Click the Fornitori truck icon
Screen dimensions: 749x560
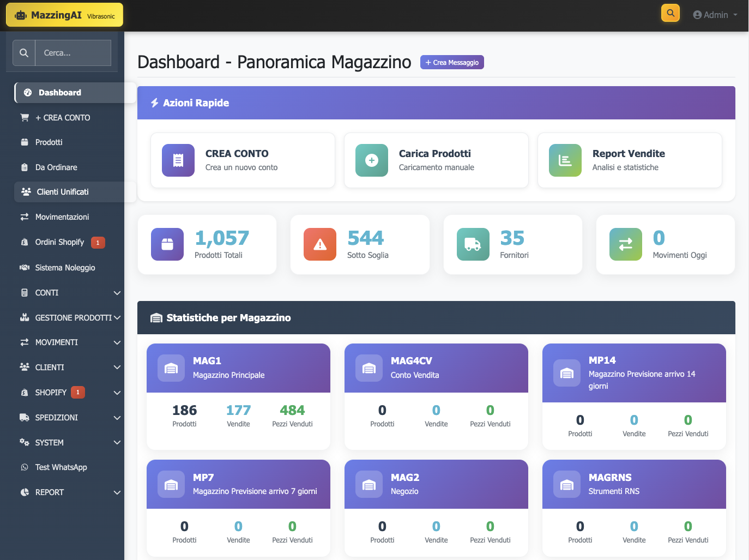tap(473, 244)
